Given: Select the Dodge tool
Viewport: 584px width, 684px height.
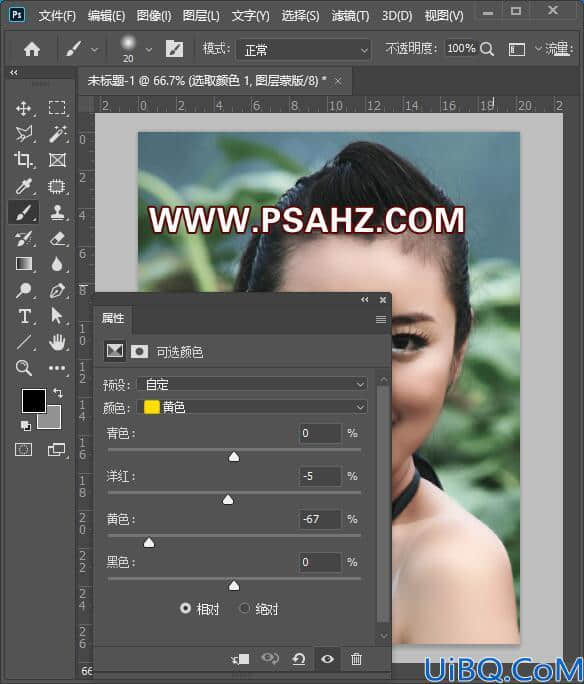Looking at the screenshot, I should coord(24,290).
